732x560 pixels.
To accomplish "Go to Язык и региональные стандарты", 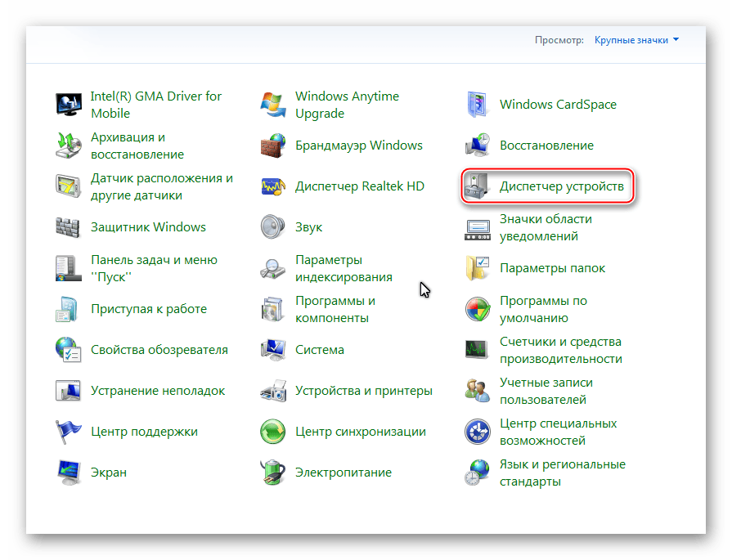I will tap(562, 473).
